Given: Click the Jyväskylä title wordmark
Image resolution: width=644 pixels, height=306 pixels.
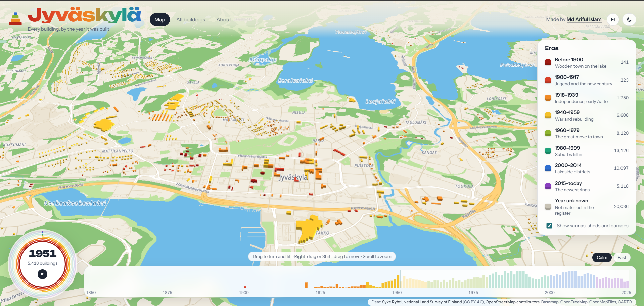Looking at the screenshot, I should coord(84,16).
